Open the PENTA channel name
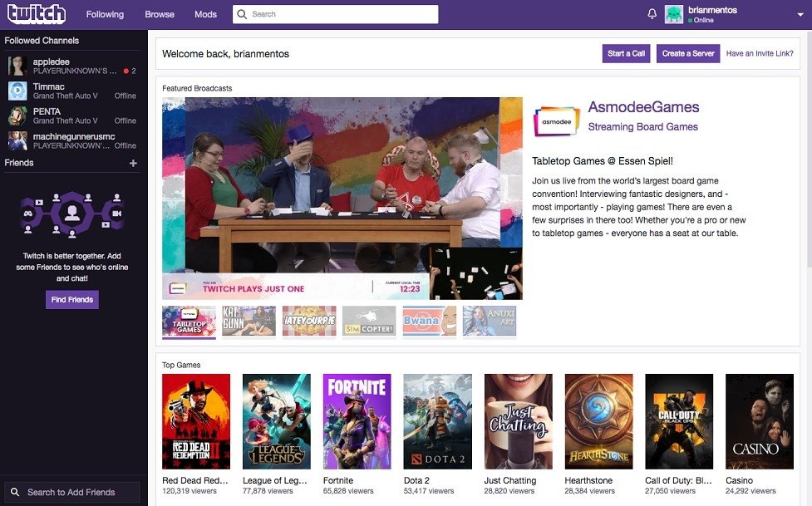This screenshot has height=506, width=812. click(47, 111)
